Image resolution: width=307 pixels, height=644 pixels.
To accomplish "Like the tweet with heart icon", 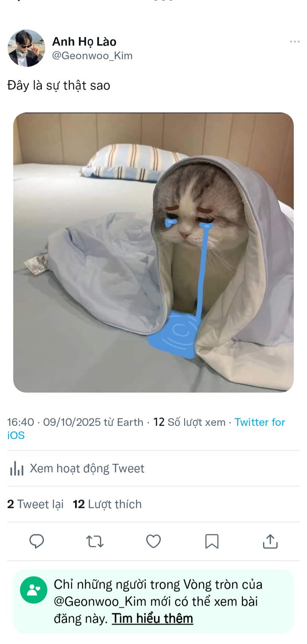I will [153, 541].
